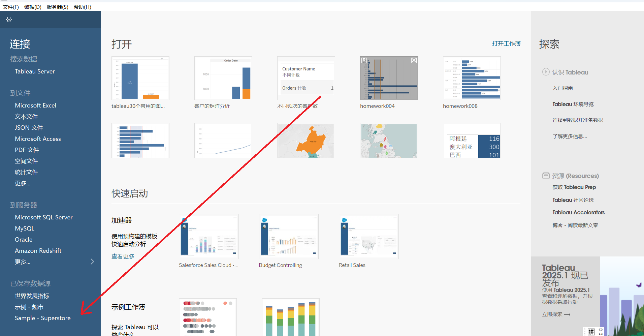Connect to a Microsoft Excel file
This screenshot has width=644, height=336.
(35, 105)
